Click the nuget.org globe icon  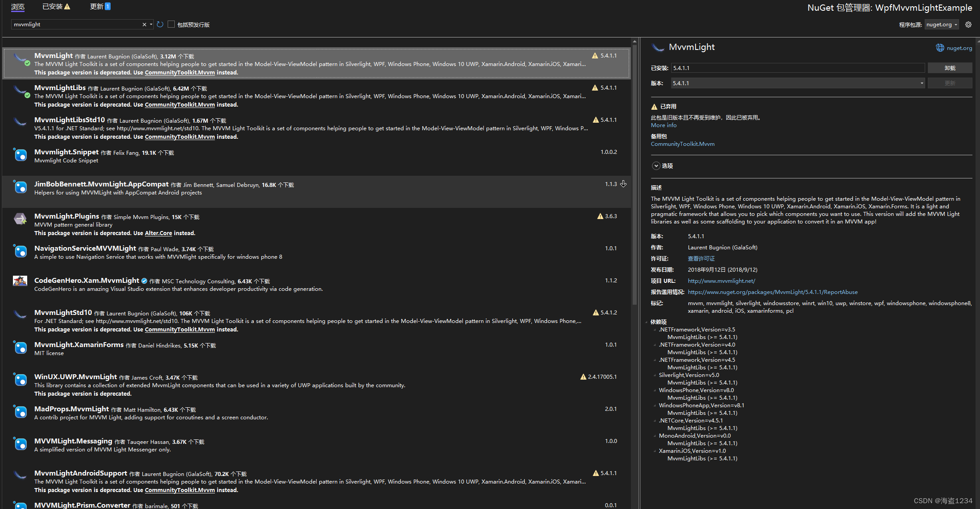click(x=940, y=48)
